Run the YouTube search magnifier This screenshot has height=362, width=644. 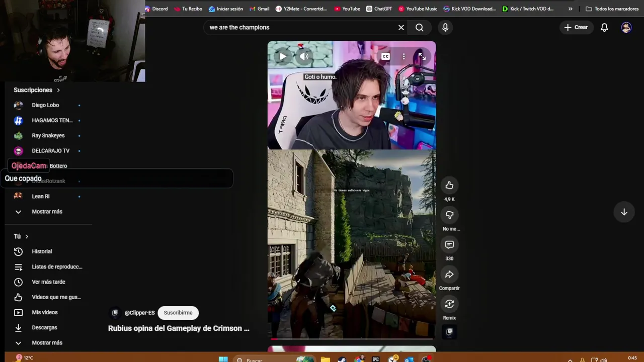420,27
